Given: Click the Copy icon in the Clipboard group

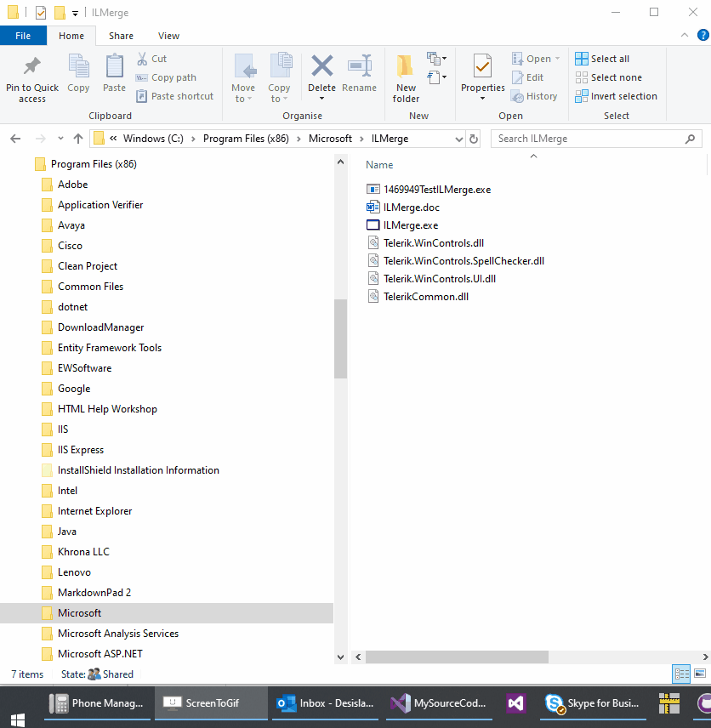Looking at the screenshot, I should [78, 77].
